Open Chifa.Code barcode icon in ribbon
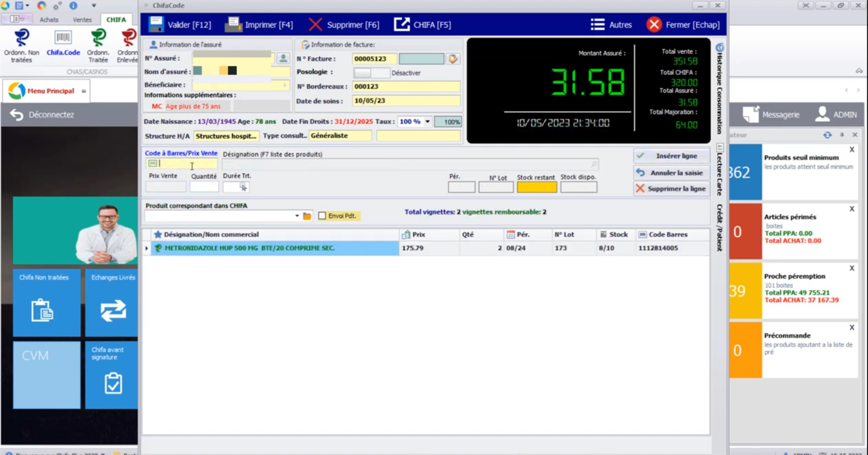Viewport: 868px width, 455px height. tap(63, 38)
